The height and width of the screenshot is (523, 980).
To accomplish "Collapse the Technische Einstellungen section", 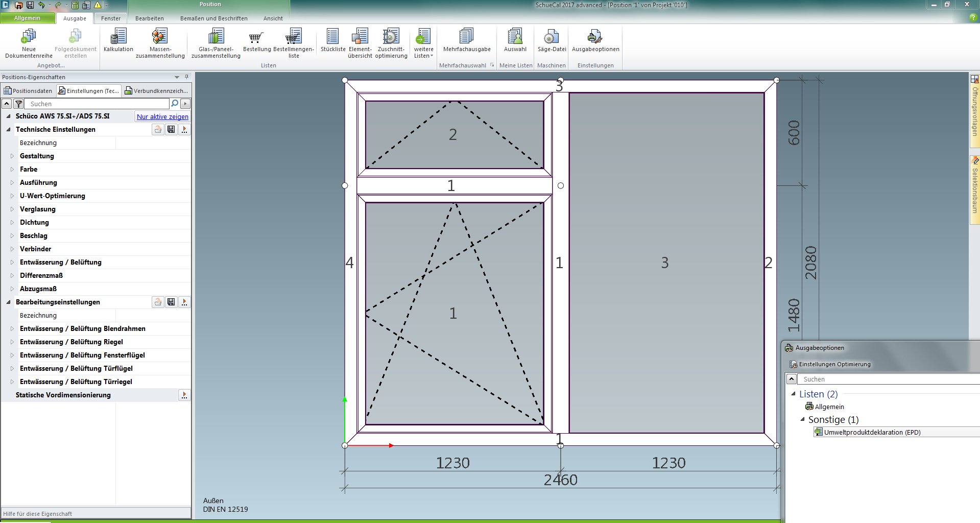I will tap(9, 129).
